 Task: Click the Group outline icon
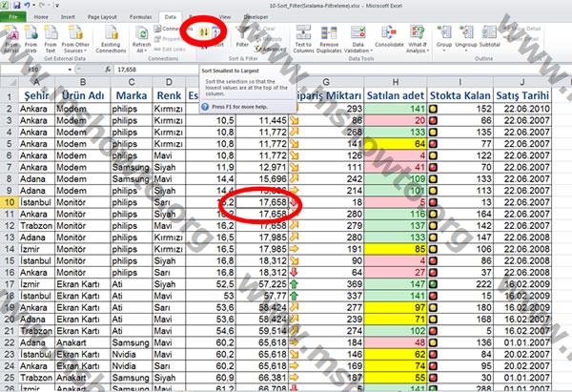(x=444, y=32)
